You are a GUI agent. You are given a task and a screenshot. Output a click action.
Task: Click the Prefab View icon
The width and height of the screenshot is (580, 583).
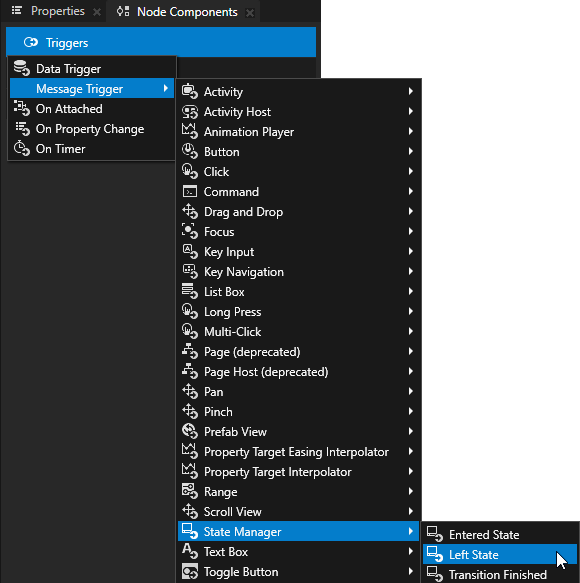[x=190, y=431]
